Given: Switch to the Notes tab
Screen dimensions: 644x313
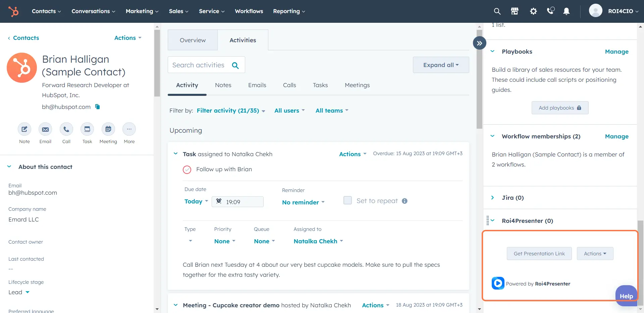Looking at the screenshot, I should [223, 85].
